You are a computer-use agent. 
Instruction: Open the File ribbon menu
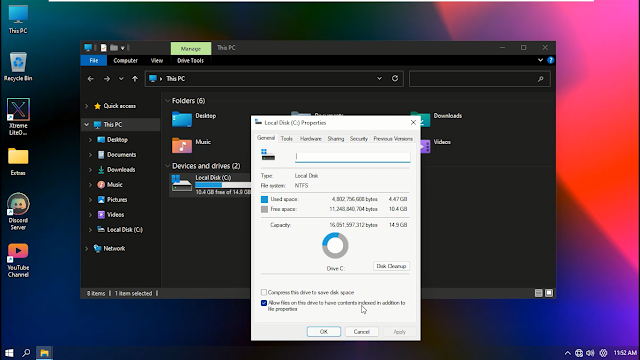point(94,60)
